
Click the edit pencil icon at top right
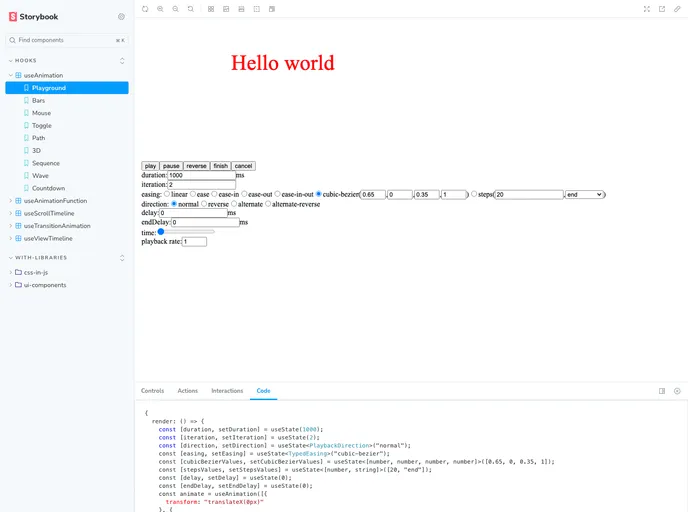[677, 9]
